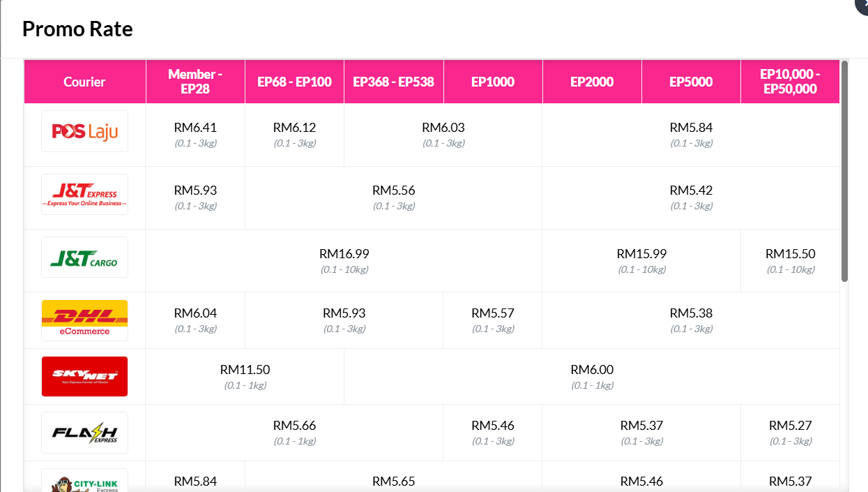Screen dimensions: 868x492
Task: Click City-Link rate RM5.65
Action: [394, 482]
